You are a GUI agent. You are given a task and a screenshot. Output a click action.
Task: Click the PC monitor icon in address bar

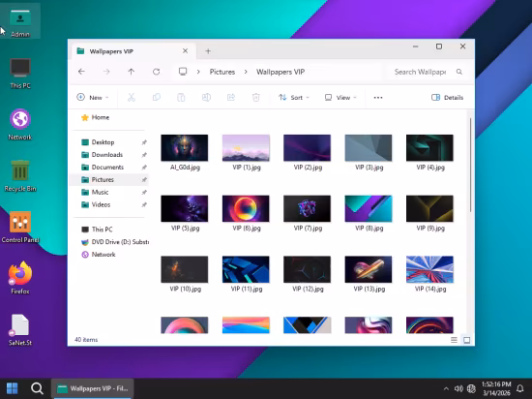[x=183, y=72]
